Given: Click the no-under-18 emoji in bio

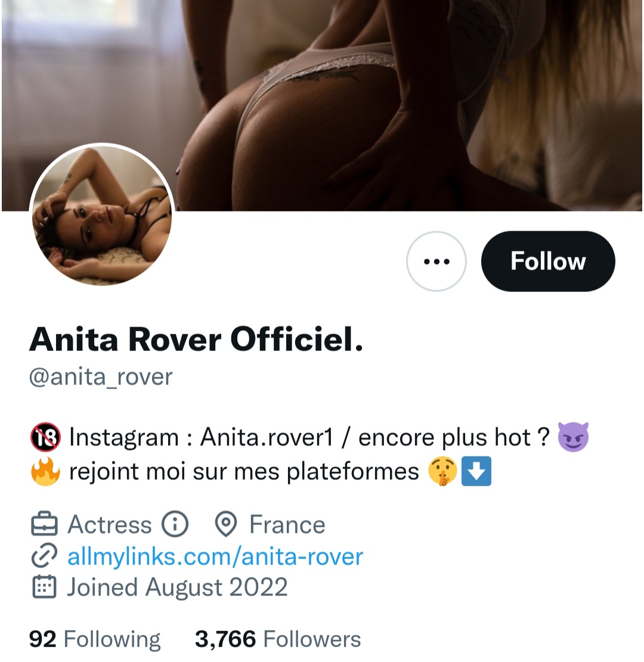Looking at the screenshot, I should tap(45, 438).
